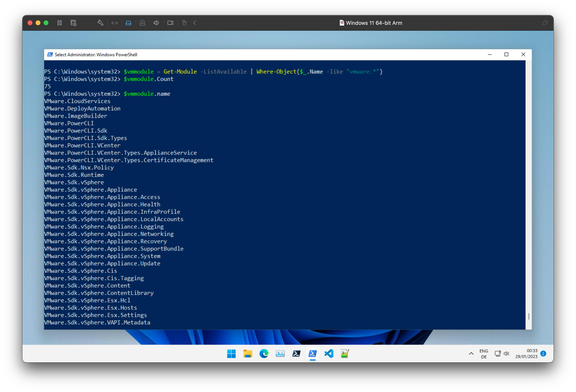Image resolution: width=576 pixels, height=392 pixels.
Task: Click the hard disk icon in VM toolbar
Action: pos(128,23)
